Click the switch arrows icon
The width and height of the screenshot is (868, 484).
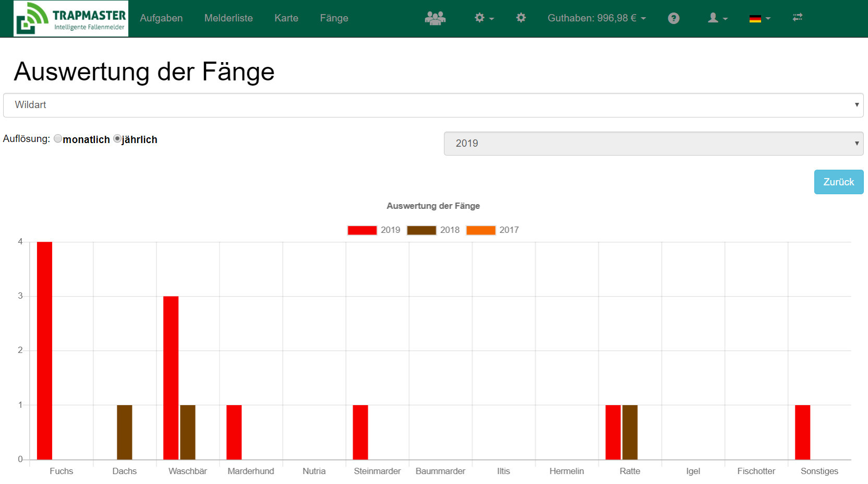pos(798,18)
